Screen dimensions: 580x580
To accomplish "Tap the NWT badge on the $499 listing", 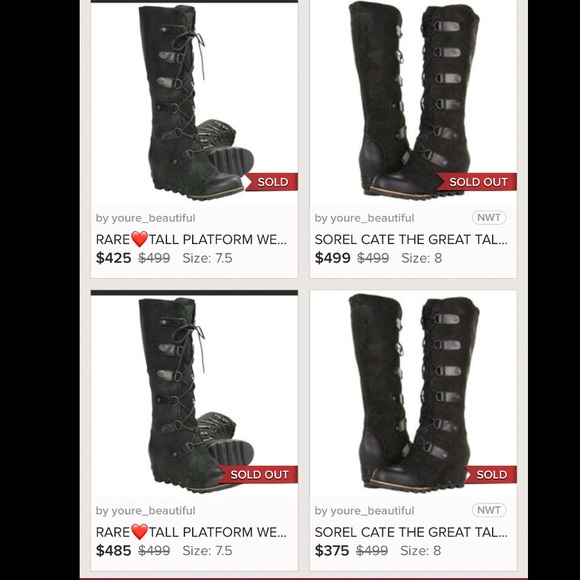I will click(x=489, y=218).
